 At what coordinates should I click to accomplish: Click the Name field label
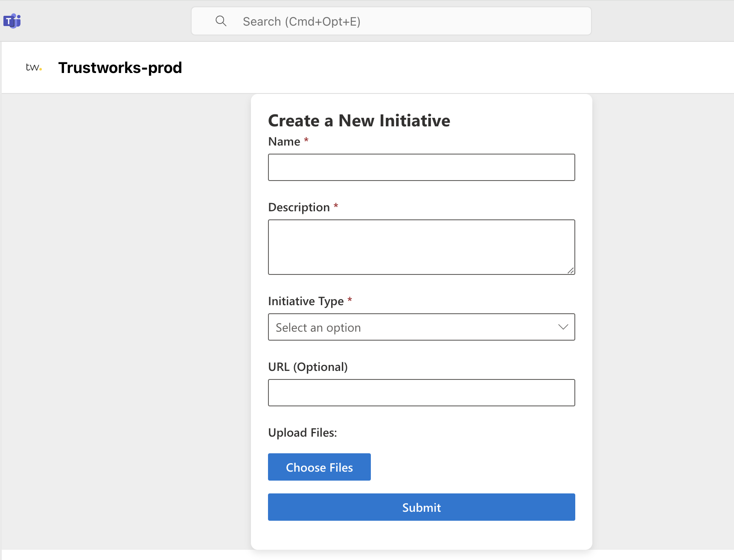[284, 142]
